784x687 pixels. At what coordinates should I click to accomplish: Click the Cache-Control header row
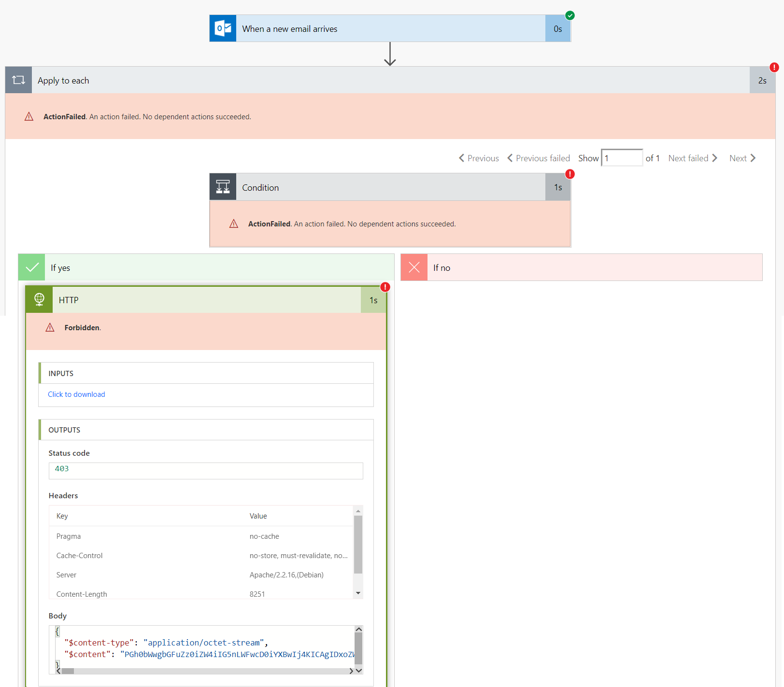pos(201,556)
